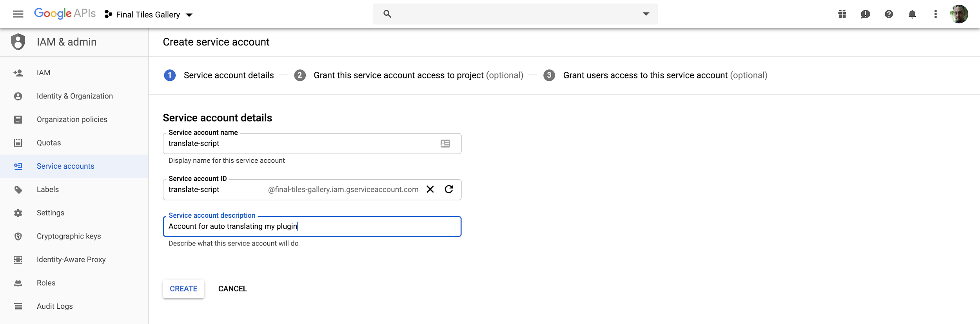Focus the Service account description field
Image resolution: width=980 pixels, height=324 pixels.
(x=312, y=226)
